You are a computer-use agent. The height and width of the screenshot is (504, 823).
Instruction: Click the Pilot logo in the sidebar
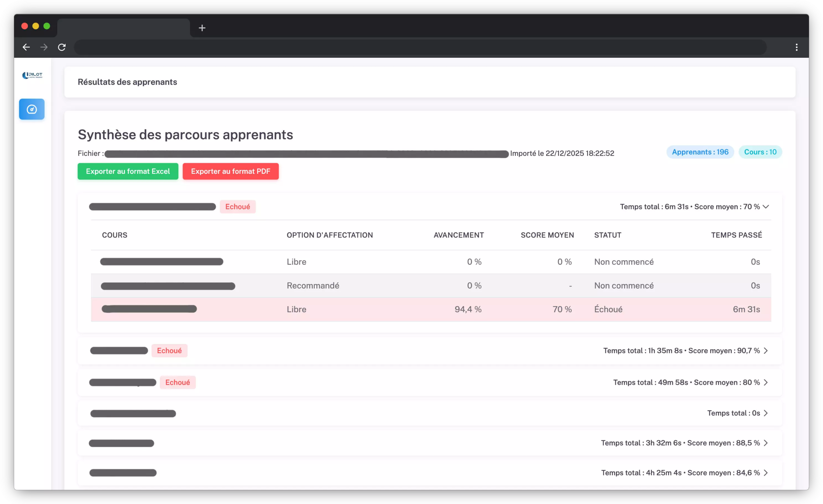[x=32, y=75]
